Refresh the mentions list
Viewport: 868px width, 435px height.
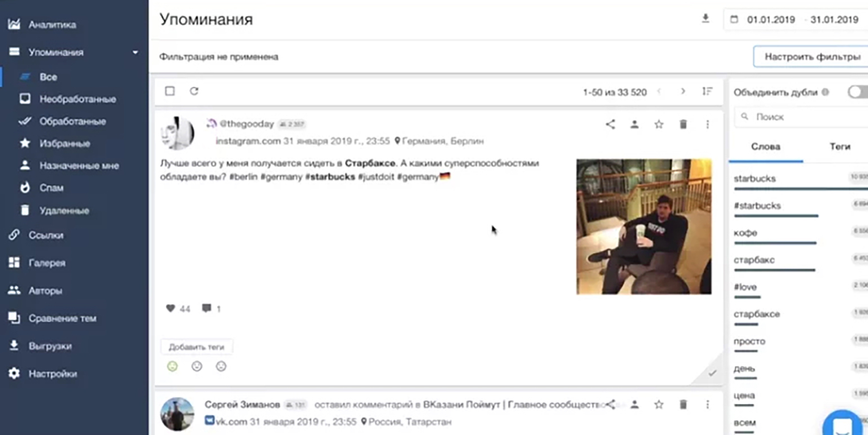(x=194, y=91)
